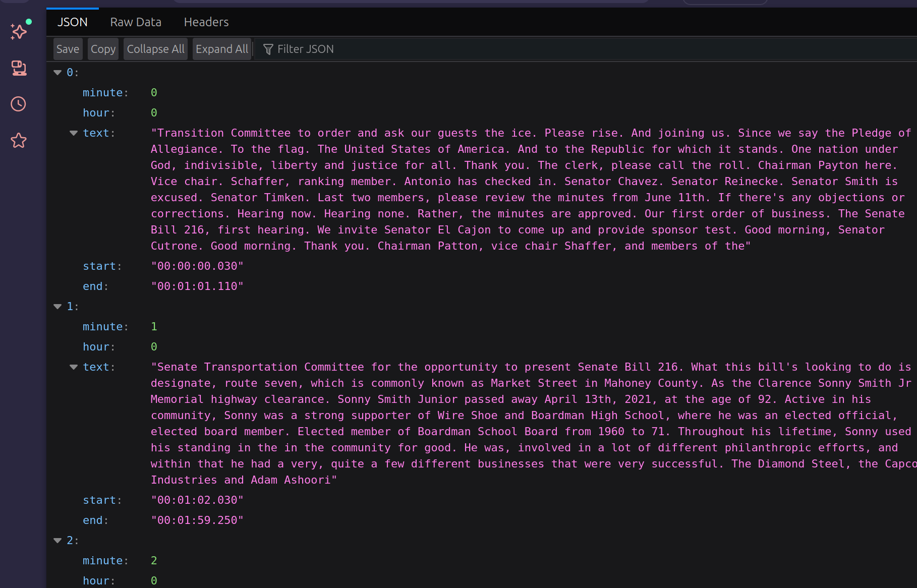Click the end value "00:01:59.250"
Image resolution: width=917 pixels, height=588 pixels.
[x=197, y=520]
